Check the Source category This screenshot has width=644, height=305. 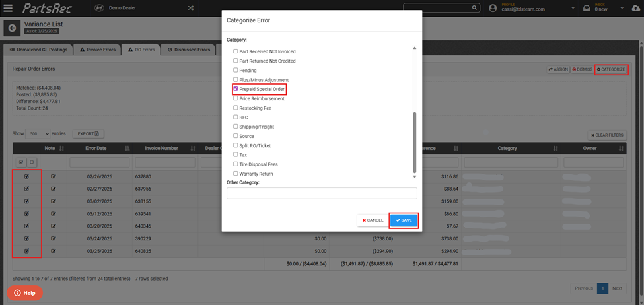(235, 136)
